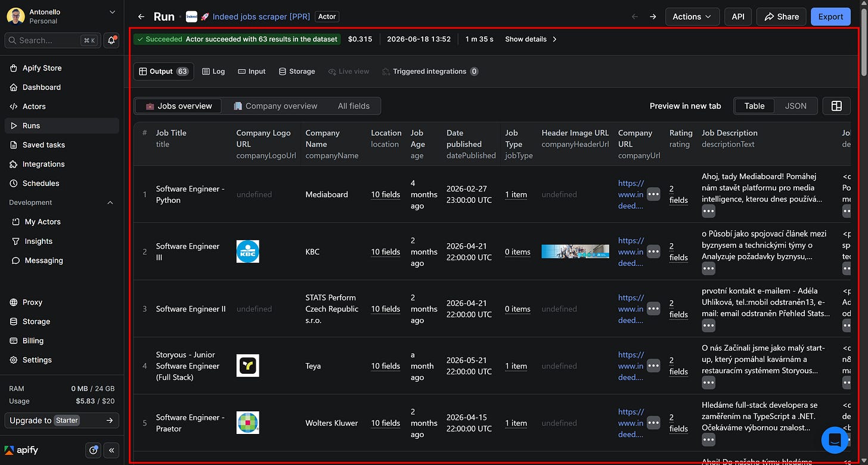Viewport: 868px width, 465px height.
Task: Click the Wolters Kluwer logo thumbnail
Action: coord(247,423)
